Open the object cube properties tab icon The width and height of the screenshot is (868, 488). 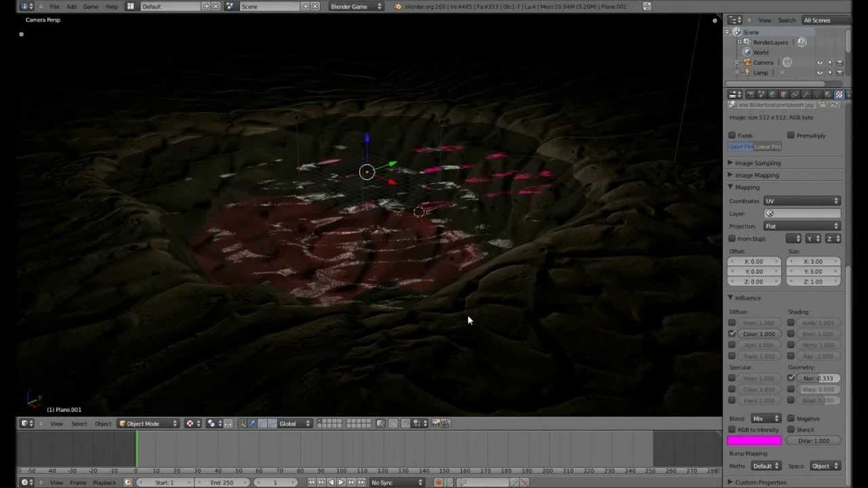click(784, 95)
